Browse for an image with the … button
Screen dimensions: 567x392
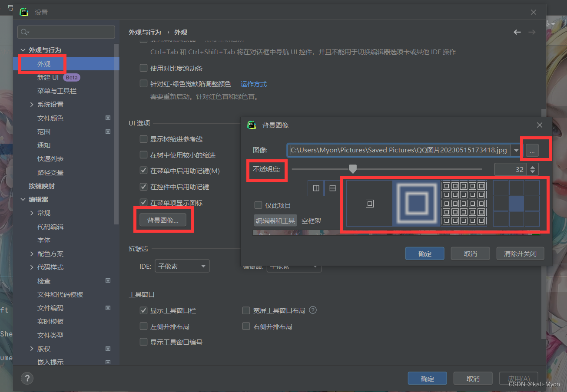pos(532,150)
